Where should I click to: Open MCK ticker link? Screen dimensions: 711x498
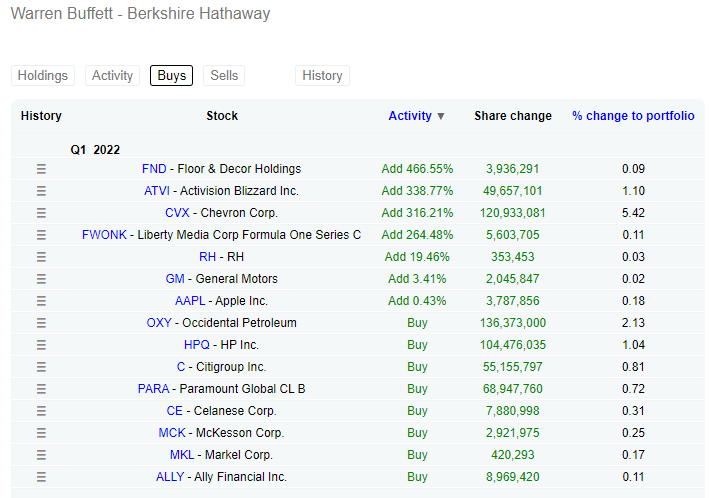[x=172, y=433]
